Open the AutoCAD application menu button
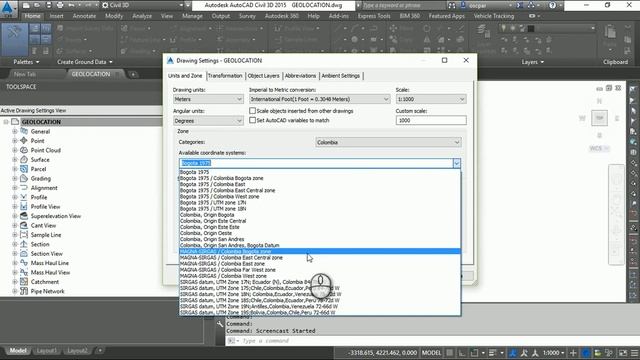The height and width of the screenshot is (360, 640). click(x=8, y=8)
